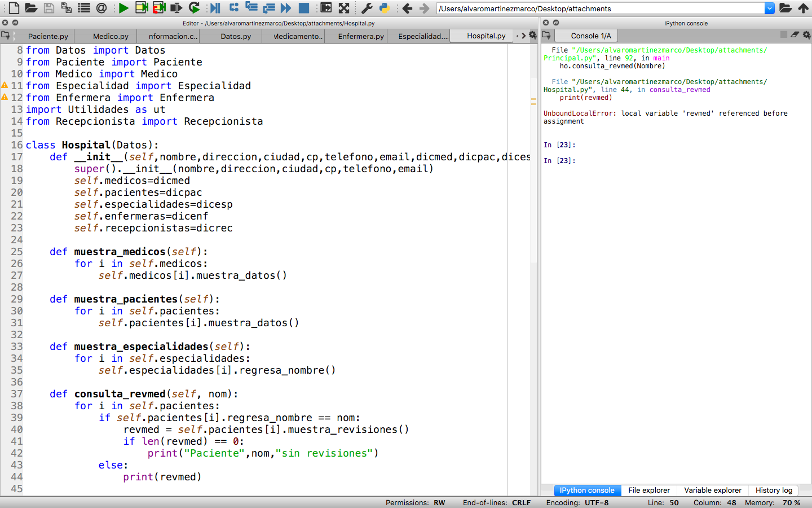Stop debugging with the blue square
The image size is (812, 508).
pos(303,8)
